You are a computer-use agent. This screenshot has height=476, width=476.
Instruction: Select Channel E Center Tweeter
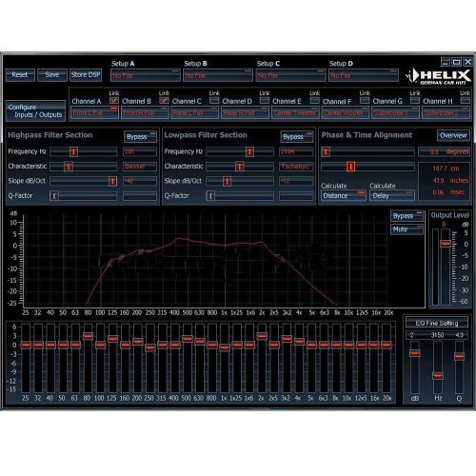tap(295, 113)
